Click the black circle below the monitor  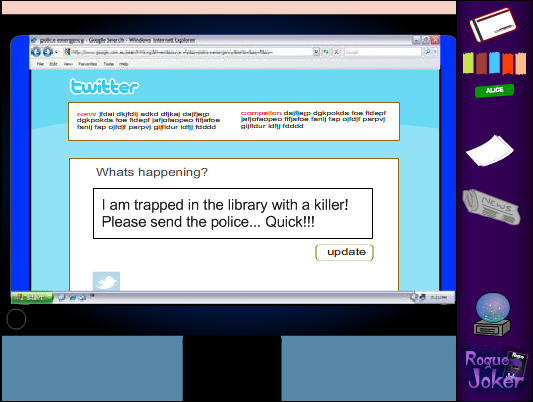click(x=16, y=319)
